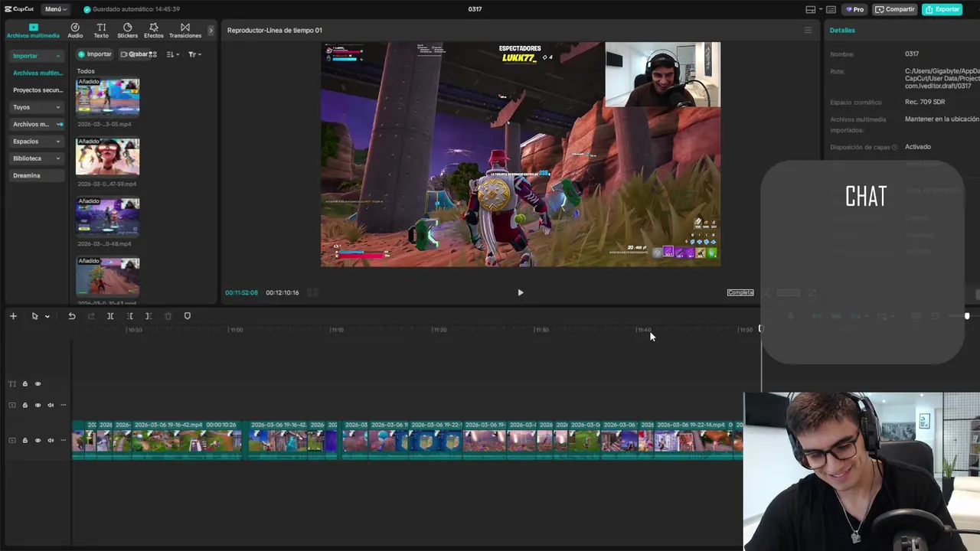Click the Compartir button
980x551 pixels.
pyautogui.click(x=895, y=9)
